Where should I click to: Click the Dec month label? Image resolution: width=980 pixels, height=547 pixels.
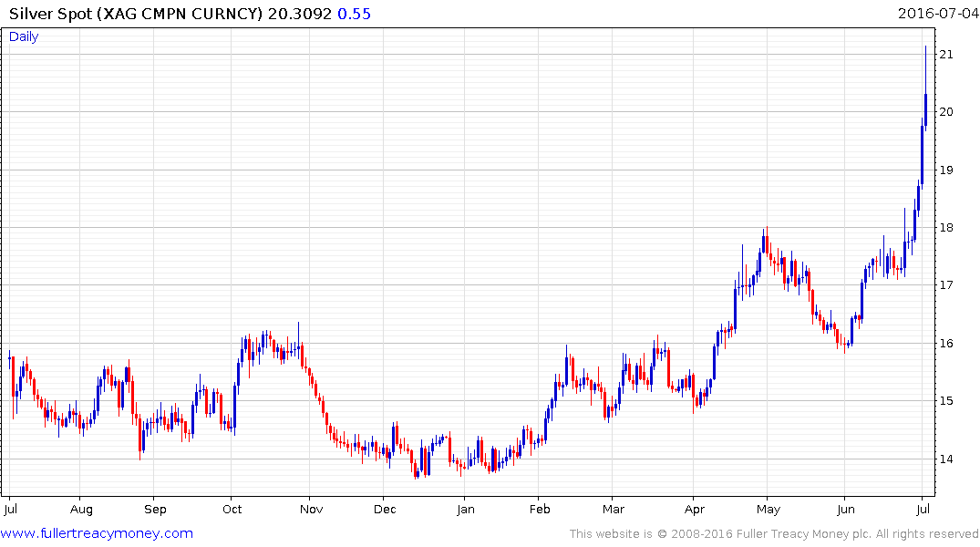tap(385, 510)
